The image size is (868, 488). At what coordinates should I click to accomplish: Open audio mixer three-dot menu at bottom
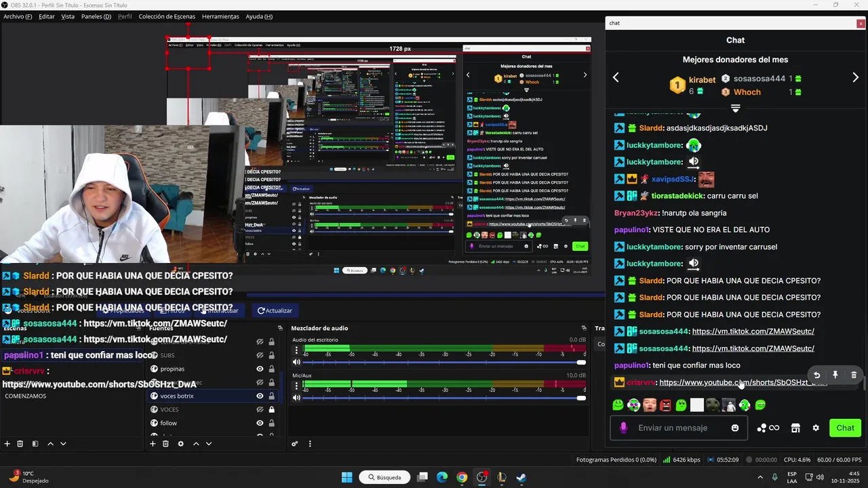(x=310, y=444)
